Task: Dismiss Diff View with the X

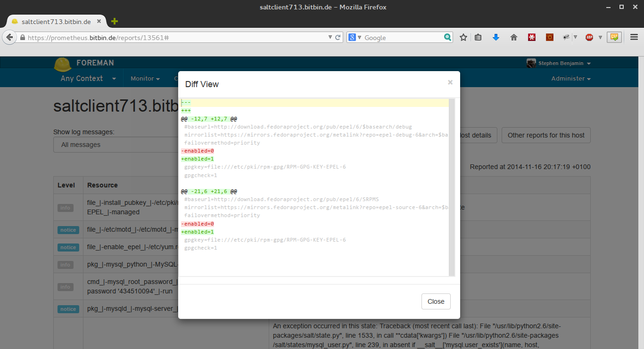Action: pos(450,82)
